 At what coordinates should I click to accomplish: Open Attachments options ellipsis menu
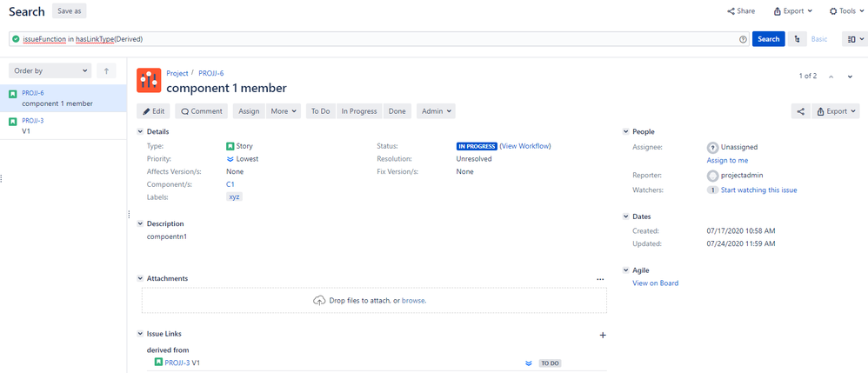click(600, 279)
